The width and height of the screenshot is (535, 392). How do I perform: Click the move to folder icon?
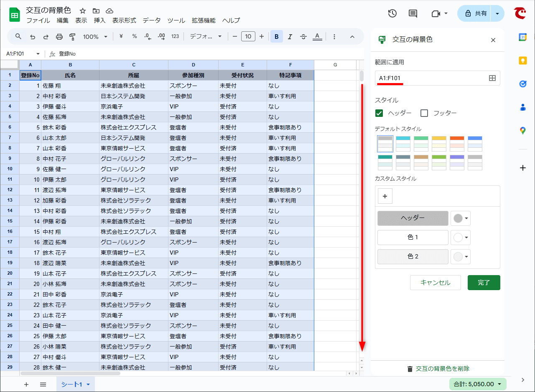pos(96,11)
